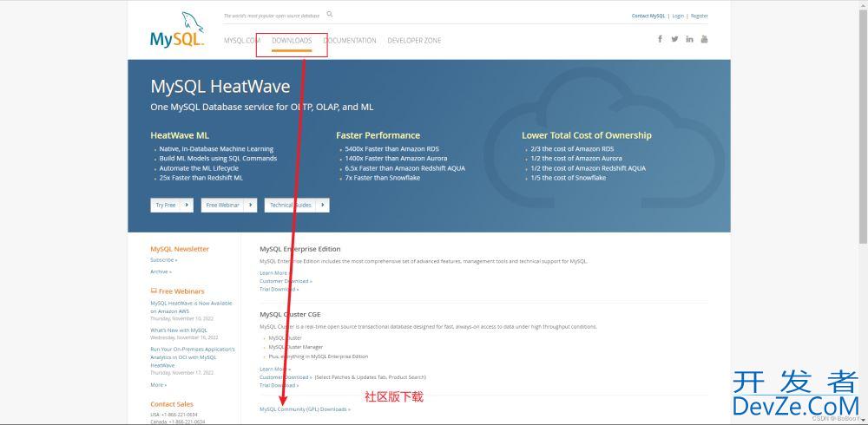Image resolution: width=868 pixels, height=425 pixels.
Task: Open MySQL Community (GPL) Downloads link
Action: [x=305, y=409]
